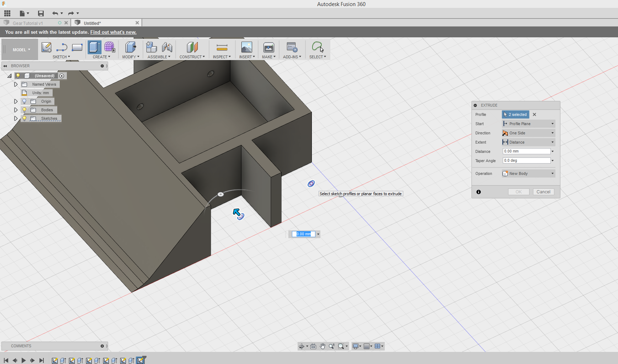Click the Insert image icon
Viewport: 618px width, 364px height.
pyautogui.click(x=247, y=47)
